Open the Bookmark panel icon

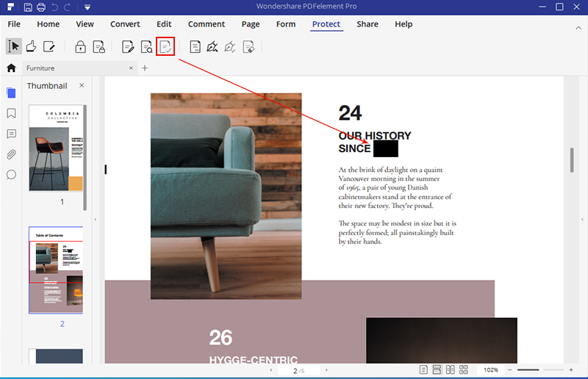[11, 113]
